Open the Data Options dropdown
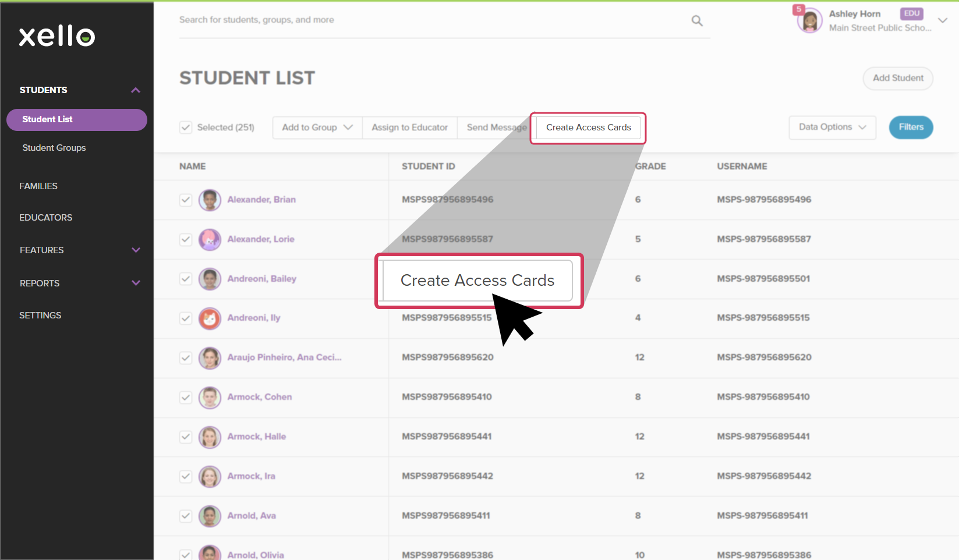Screen dimensions: 959x560 click(x=833, y=127)
